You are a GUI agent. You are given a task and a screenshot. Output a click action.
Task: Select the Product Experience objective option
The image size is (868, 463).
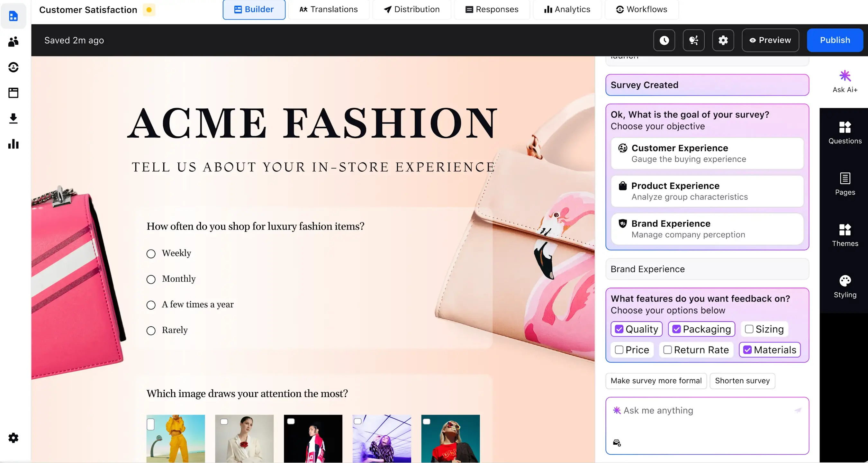pyautogui.click(x=707, y=191)
